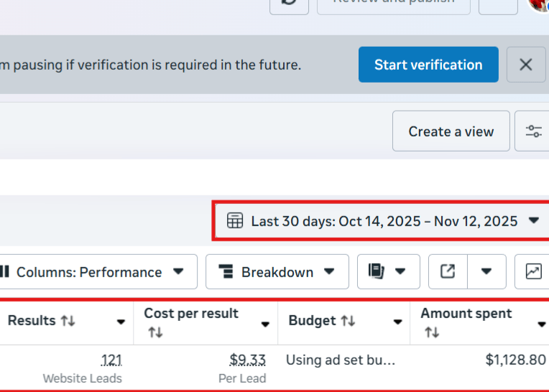Click the export icon button

tap(448, 271)
